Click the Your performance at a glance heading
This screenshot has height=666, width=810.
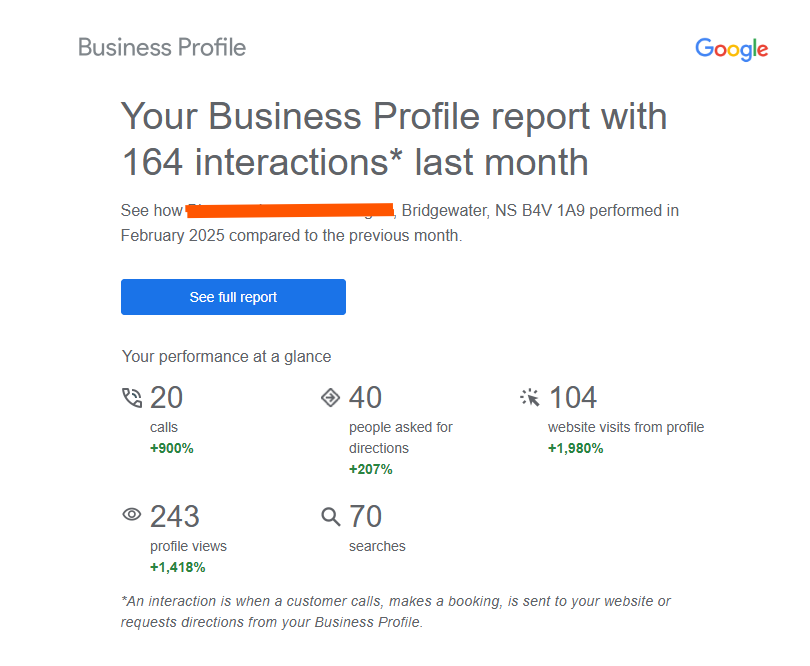[226, 357]
